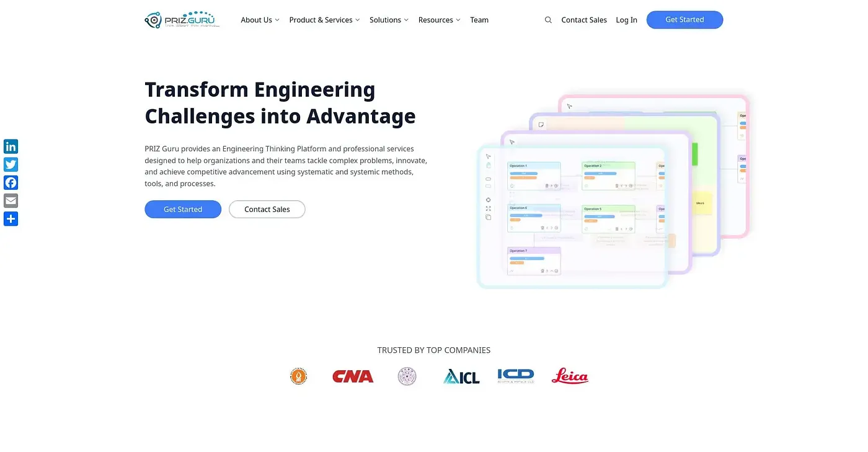
Task: Share the page on LinkedIn
Action: click(x=11, y=146)
